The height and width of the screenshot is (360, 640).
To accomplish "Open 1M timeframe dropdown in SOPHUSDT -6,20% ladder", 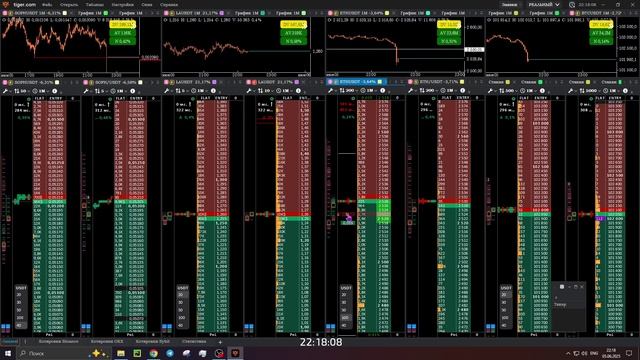I will (42, 91).
